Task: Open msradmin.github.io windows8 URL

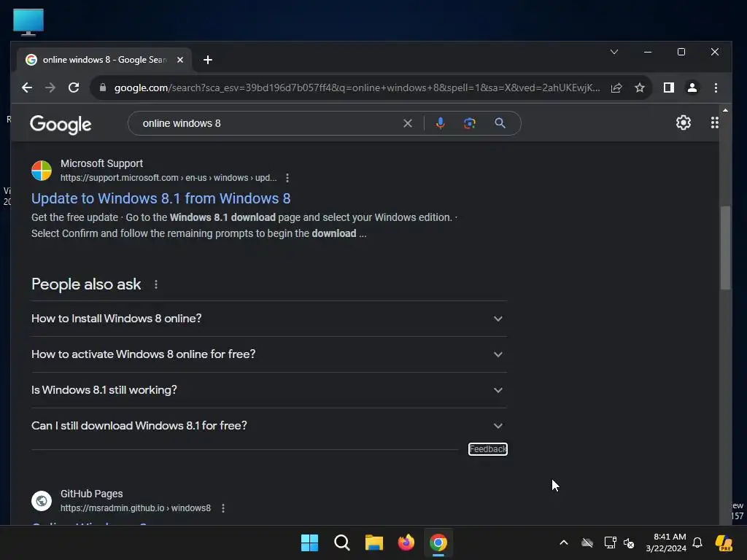Action: tap(135, 508)
